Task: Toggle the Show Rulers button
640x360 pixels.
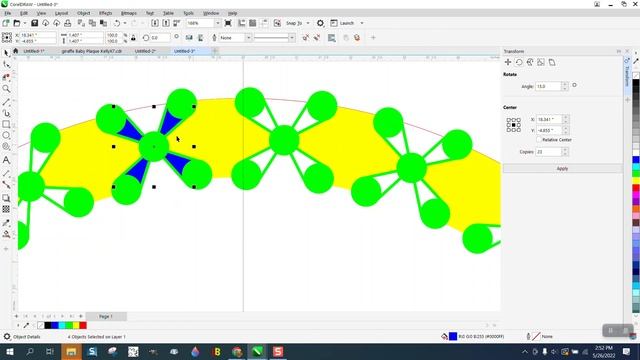Action: click(x=242, y=23)
